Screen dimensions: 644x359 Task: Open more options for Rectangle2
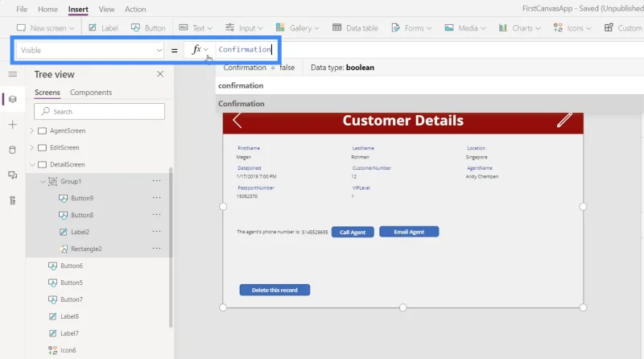click(x=156, y=248)
